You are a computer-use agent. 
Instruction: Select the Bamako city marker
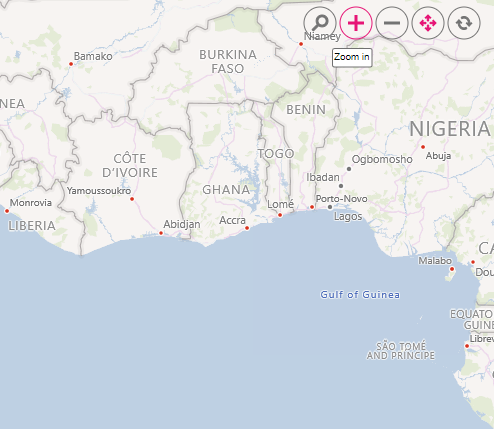tap(71, 64)
